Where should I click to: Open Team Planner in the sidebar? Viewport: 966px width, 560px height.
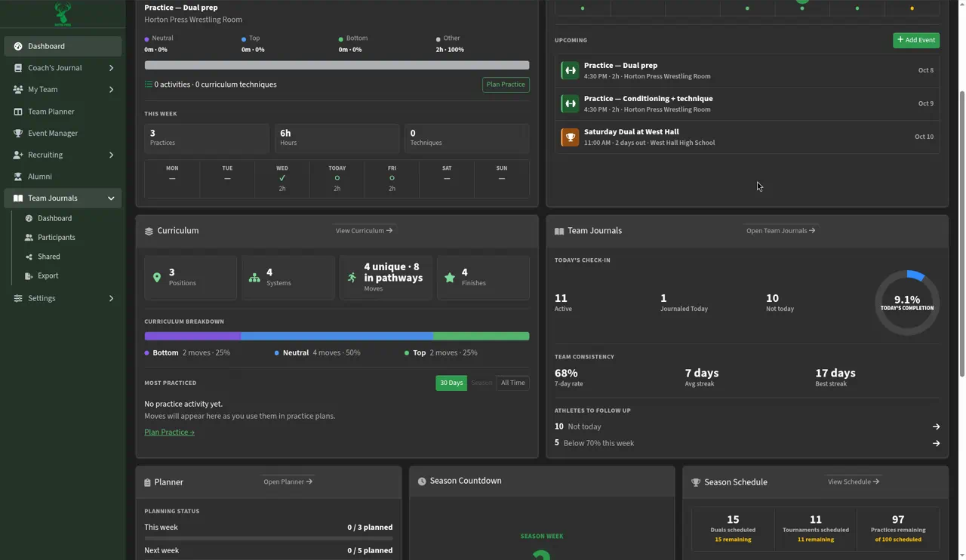pyautogui.click(x=63, y=112)
